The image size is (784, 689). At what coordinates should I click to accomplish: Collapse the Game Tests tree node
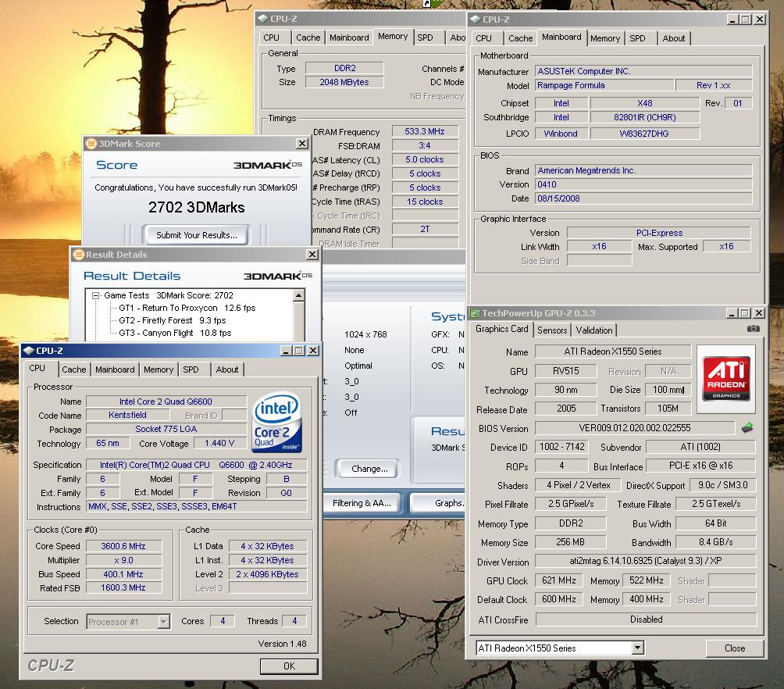(x=95, y=296)
